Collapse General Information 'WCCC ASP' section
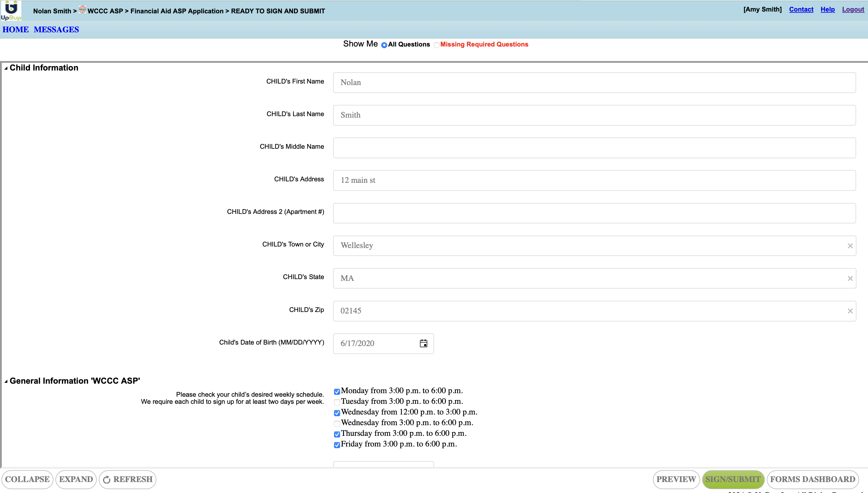The image size is (868, 493). 6,381
